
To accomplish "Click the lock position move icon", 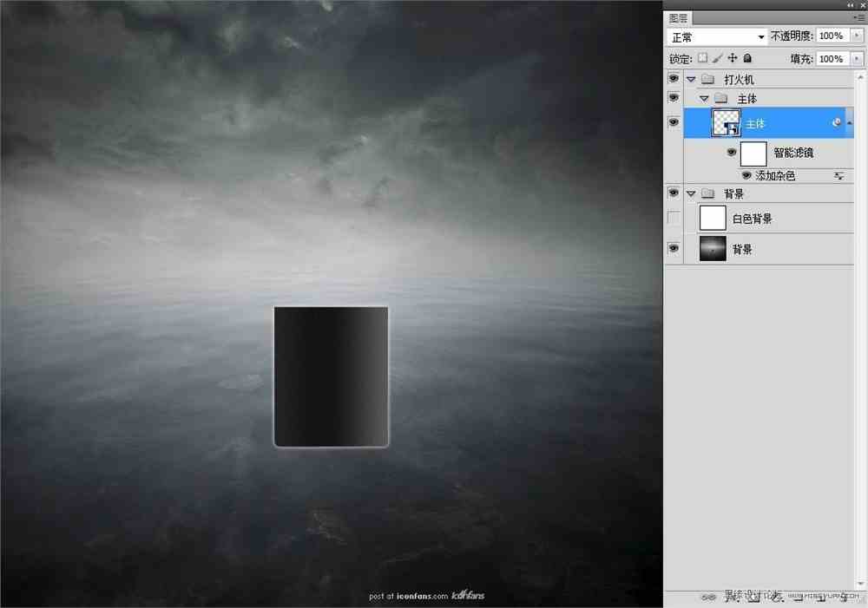I will point(733,58).
